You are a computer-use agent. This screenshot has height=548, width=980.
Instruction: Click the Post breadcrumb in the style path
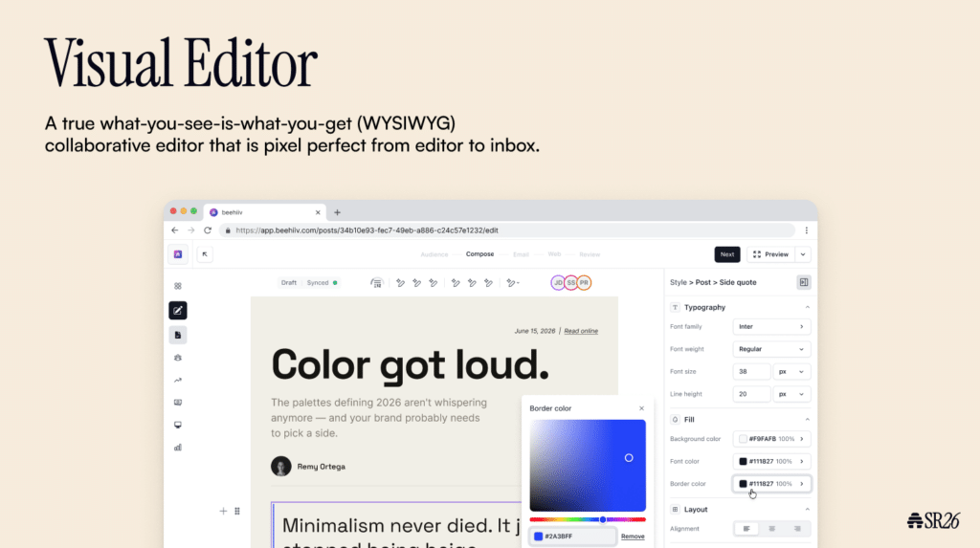703,282
